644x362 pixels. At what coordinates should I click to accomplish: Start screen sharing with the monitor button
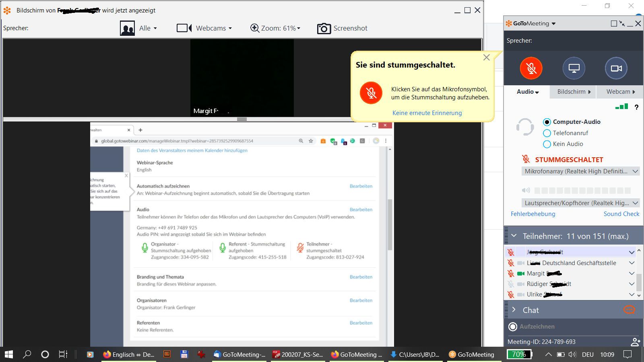coord(574,68)
